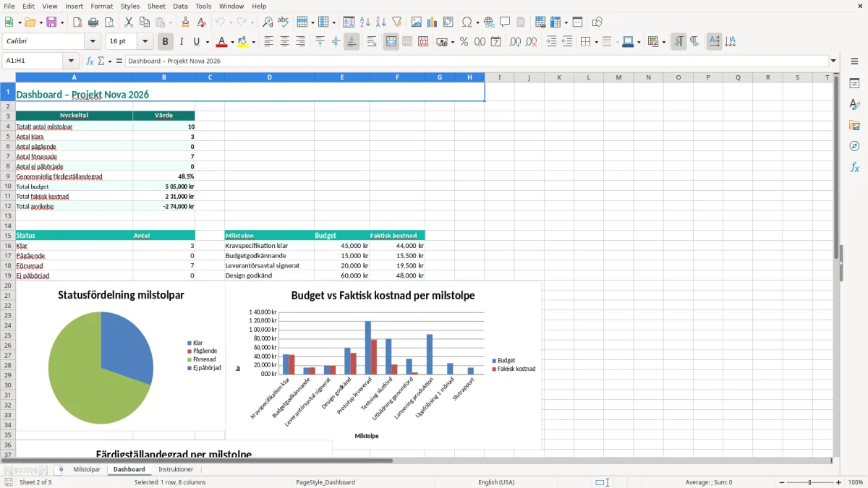Click zoom in plus button

pyautogui.click(x=839, y=482)
